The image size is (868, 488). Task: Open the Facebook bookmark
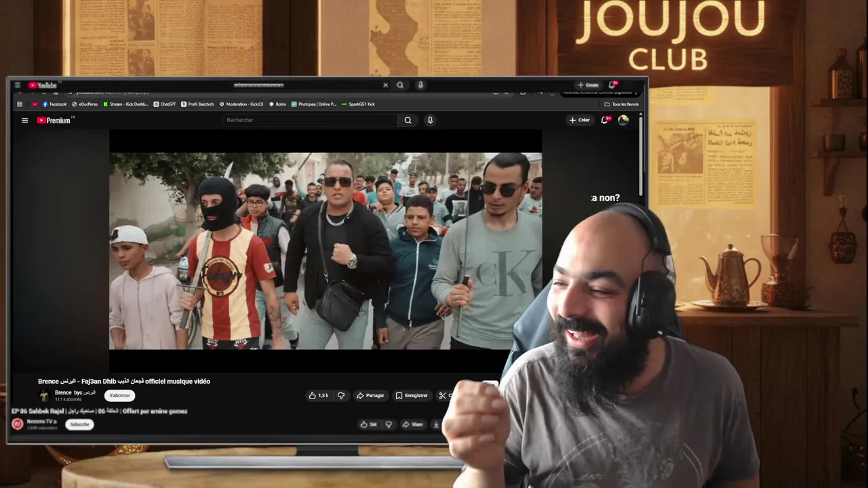tap(55, 104)
